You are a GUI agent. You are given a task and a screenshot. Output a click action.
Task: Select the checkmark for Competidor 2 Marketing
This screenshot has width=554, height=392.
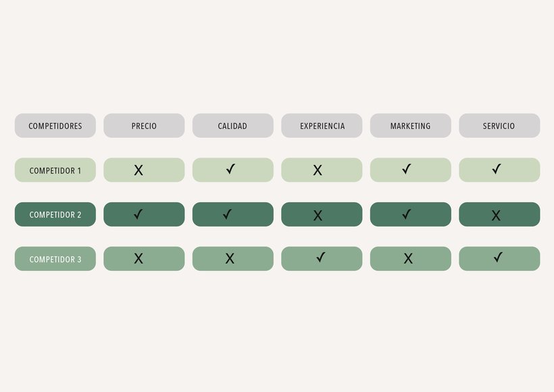(x=407, y=214)
